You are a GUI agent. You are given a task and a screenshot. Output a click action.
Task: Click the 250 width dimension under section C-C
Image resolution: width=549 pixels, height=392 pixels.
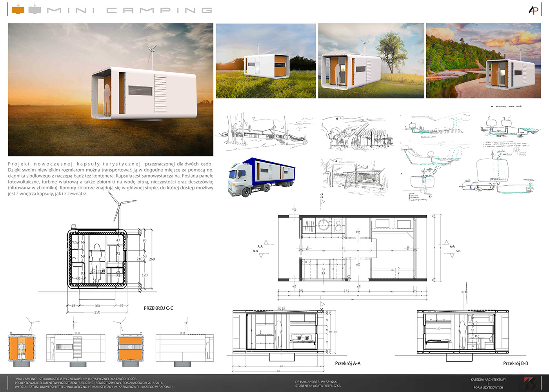click(97, 312)
